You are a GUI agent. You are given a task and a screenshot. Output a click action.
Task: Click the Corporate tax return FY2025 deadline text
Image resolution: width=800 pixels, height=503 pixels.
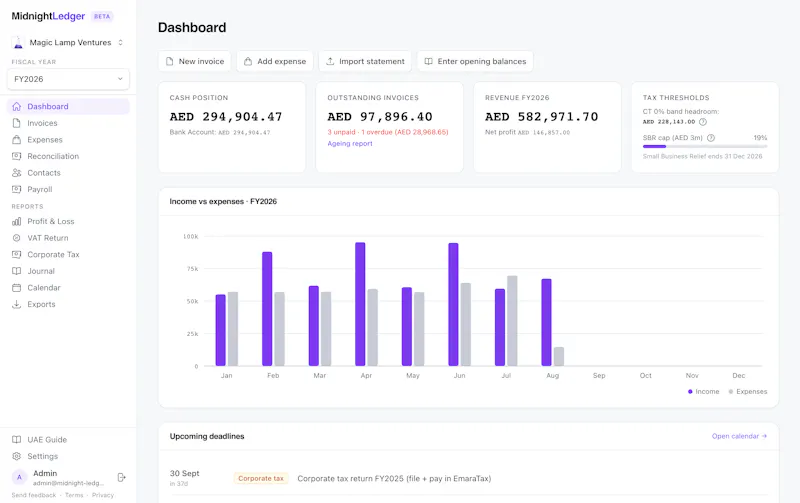point(394,479)
